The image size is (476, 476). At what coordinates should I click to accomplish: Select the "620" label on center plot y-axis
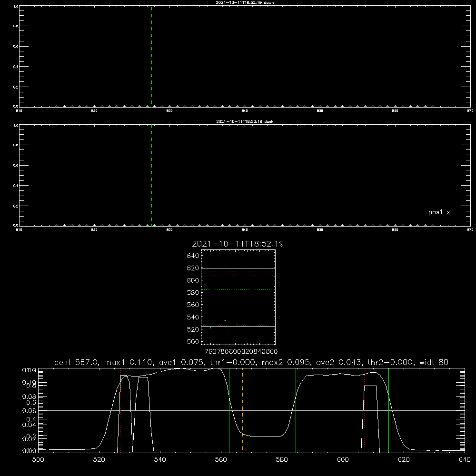(193, 268)
